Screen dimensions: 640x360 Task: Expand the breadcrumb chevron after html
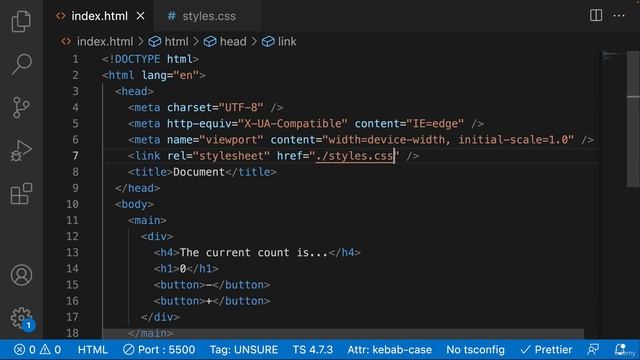click(196, 42)
